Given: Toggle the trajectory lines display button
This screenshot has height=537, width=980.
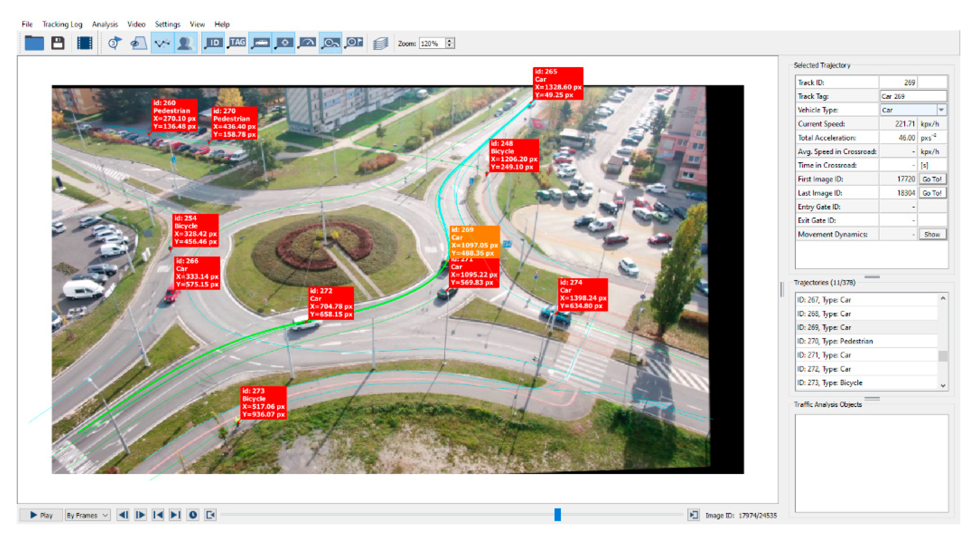Looking at the screenshot, I should (x=162, y=43).
